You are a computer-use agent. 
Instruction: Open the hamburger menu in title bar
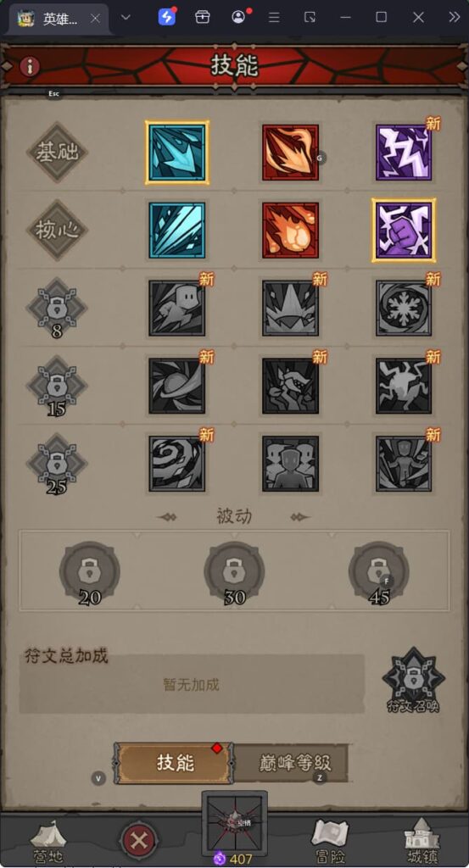click(x=274, y=17)
